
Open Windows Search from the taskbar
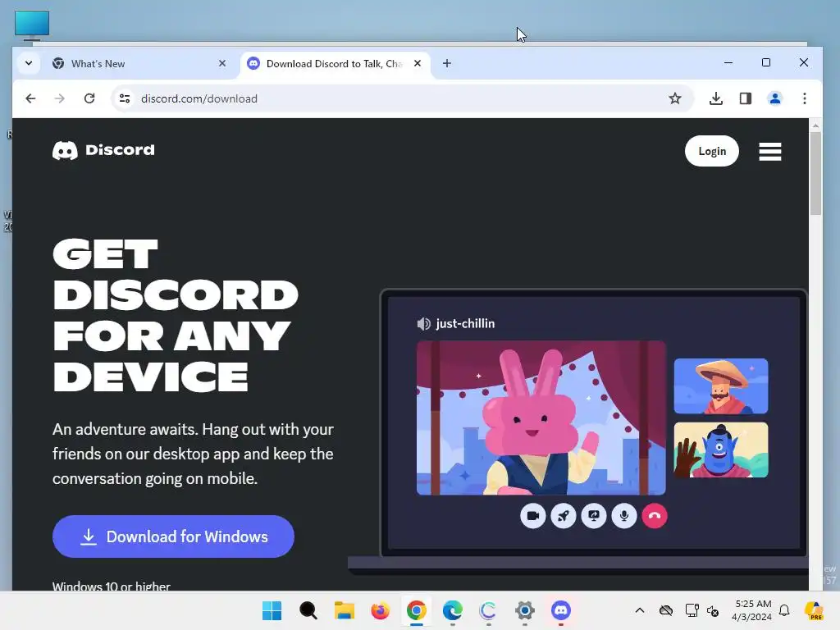(308, 610)
